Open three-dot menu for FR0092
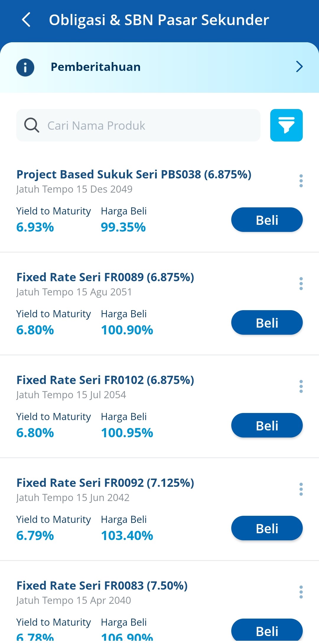 301,489
